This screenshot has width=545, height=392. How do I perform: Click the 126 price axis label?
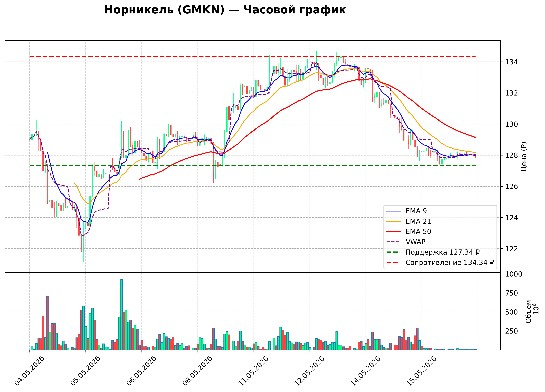(x=512, y=187)
